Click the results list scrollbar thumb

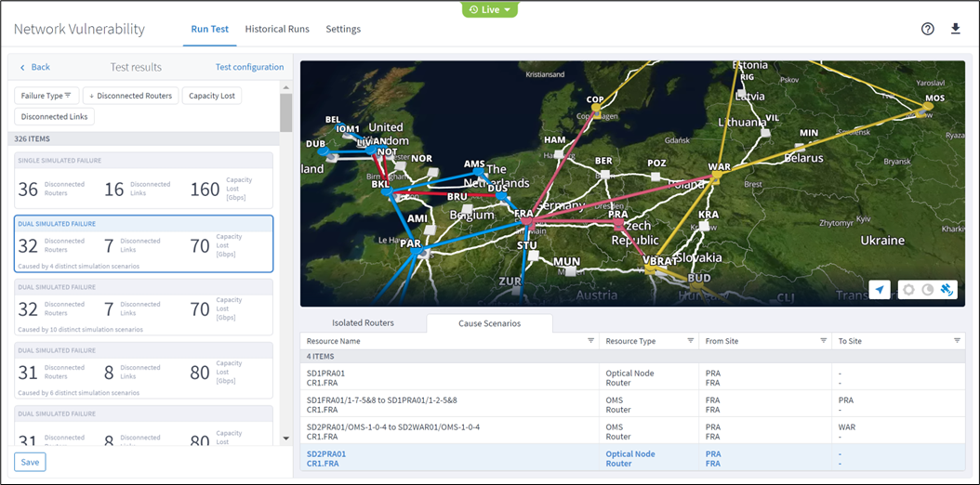[x=285, y=113]
